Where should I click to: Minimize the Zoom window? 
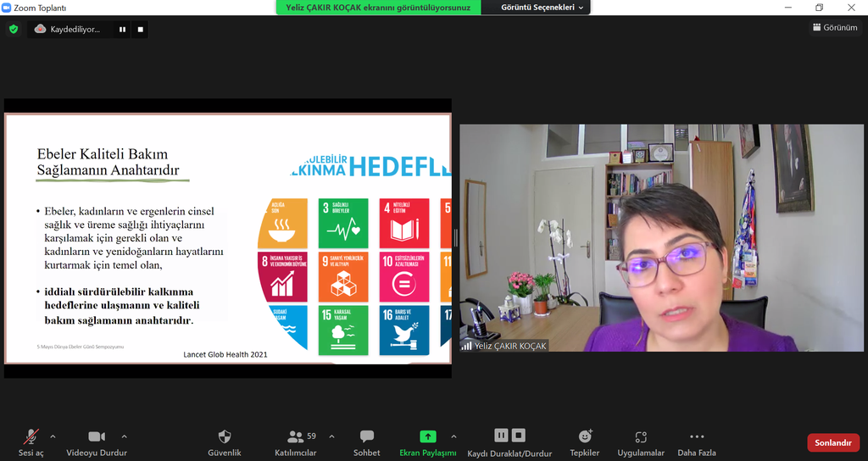787,7
